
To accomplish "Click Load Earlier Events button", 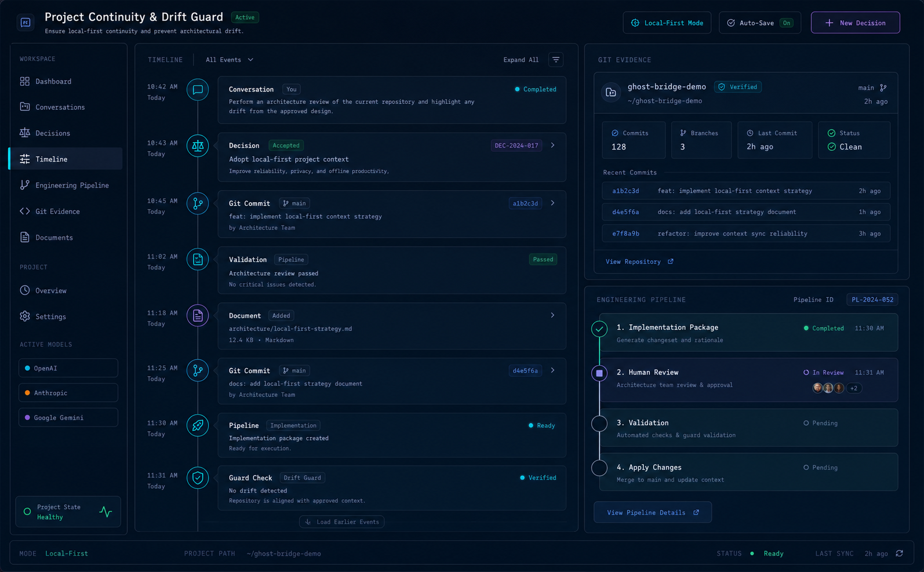I will point(342,522).
